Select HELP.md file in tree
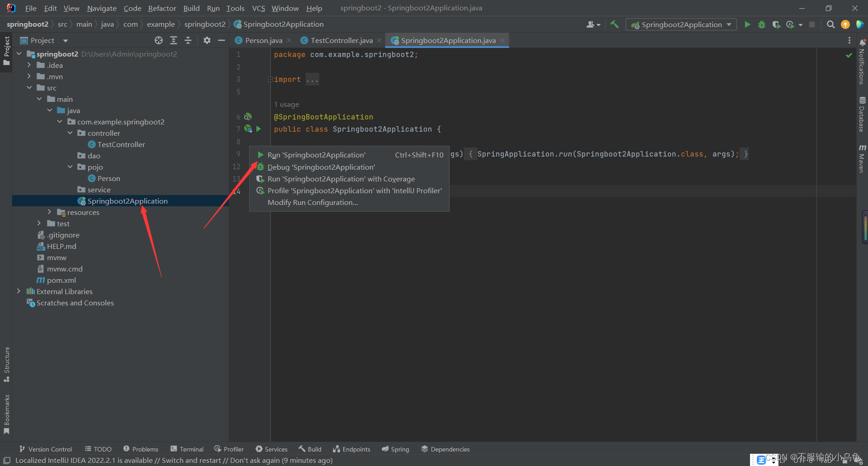This screenshot has width=868, height=466. point(61,246)
